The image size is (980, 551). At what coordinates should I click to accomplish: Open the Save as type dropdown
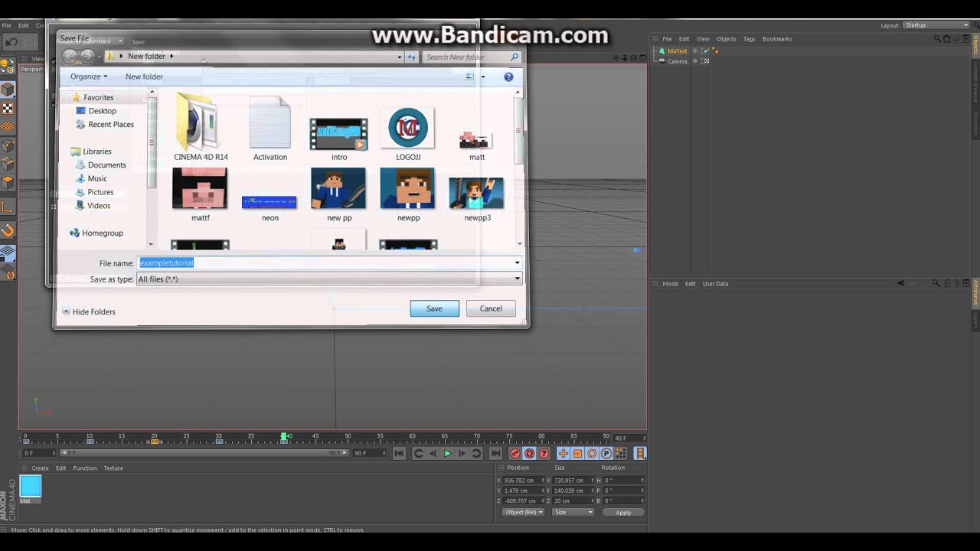point(329,279)
